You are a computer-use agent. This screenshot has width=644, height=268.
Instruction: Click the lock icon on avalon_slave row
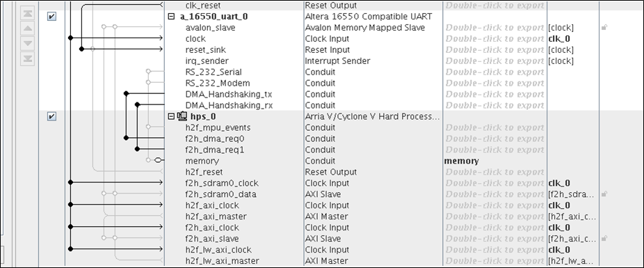(604, 28)
